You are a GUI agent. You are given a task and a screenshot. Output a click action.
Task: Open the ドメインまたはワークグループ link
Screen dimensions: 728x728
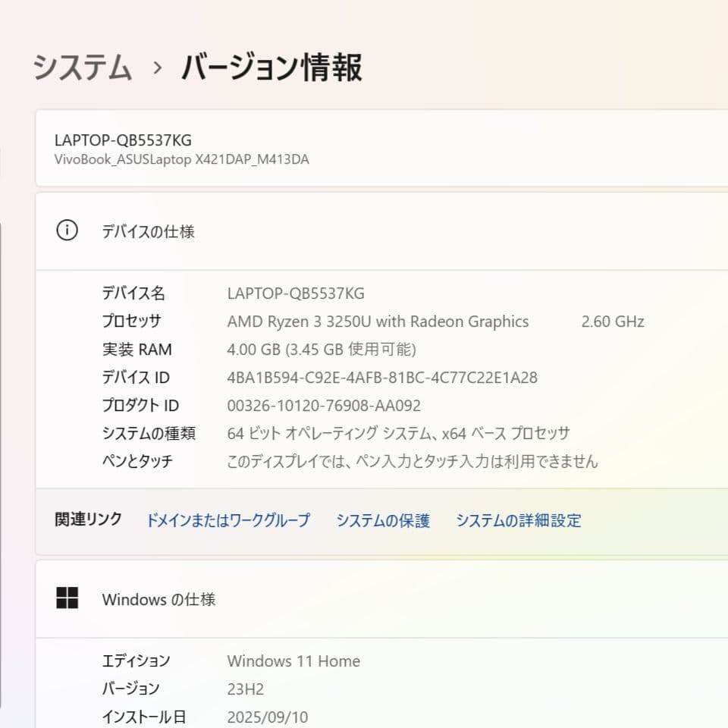click(x=228, y=521)
